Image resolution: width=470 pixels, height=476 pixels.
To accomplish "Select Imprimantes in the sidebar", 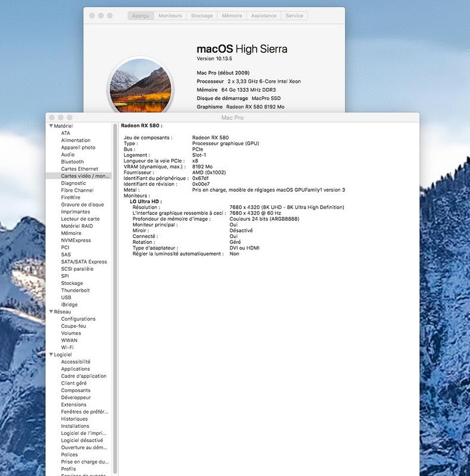I will click(76, 212).
